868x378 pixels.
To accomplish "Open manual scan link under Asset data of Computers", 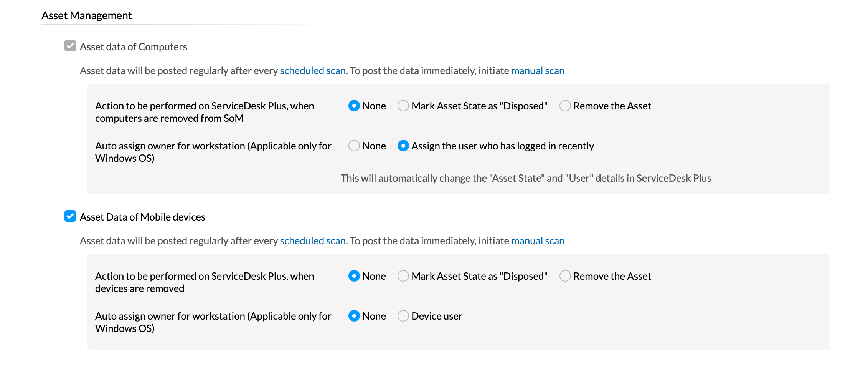I will pos(538,71).
